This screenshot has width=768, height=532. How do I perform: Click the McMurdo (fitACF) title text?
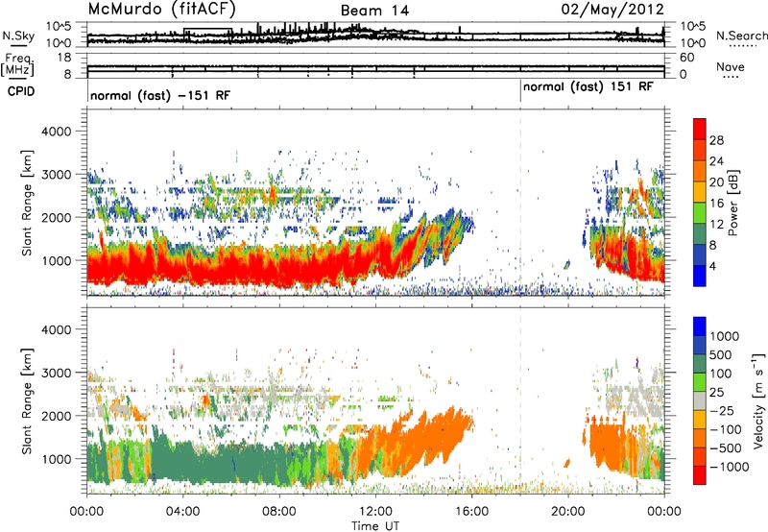162,10
